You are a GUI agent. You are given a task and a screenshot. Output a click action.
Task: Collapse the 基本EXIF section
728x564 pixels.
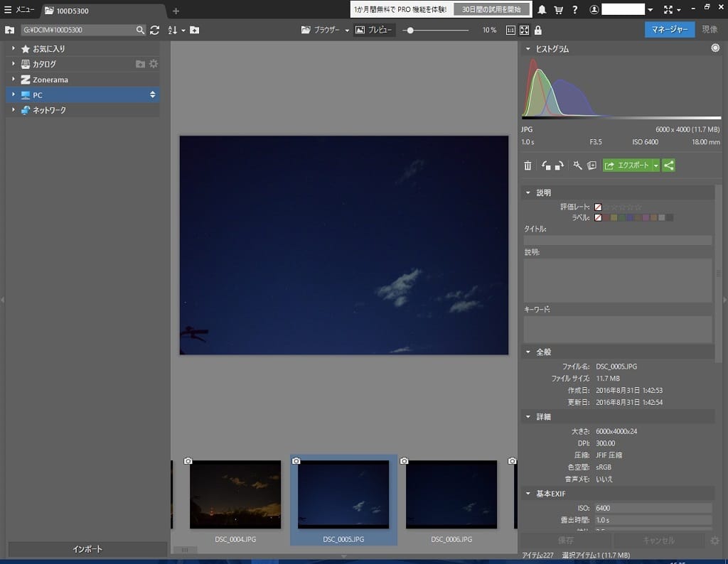point(528,493)
